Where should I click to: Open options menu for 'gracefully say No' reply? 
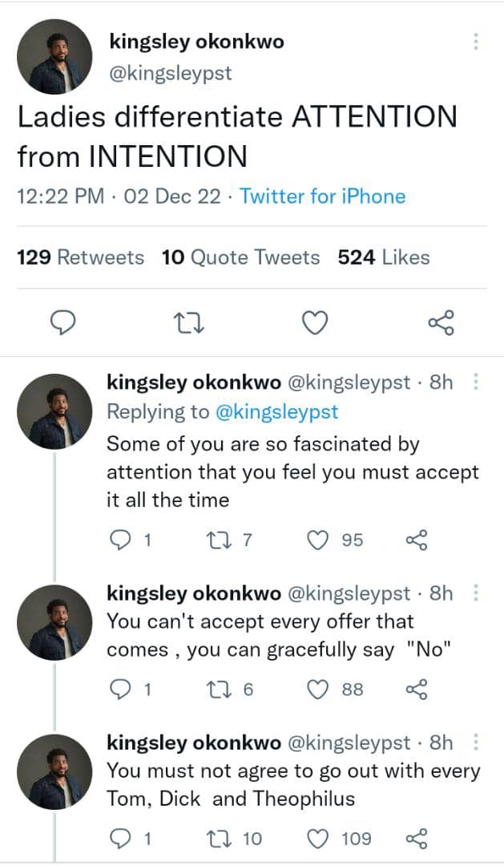click(476, 593)
